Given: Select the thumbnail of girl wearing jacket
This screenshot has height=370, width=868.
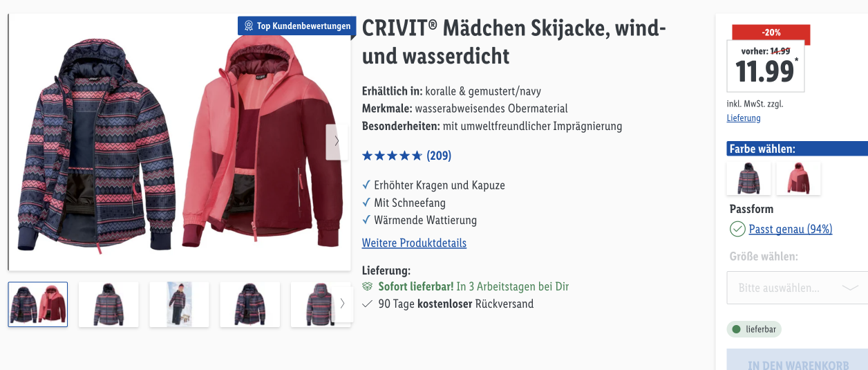Looking at the screenshot, I should tap(179, 304).
